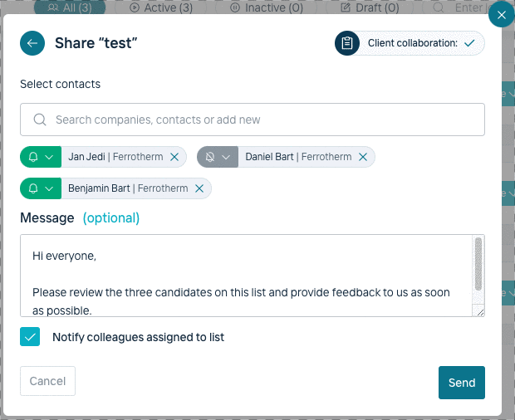This screenshot has width=515, height=420.
Task: Switch to the Active (3) tab
Action: (161, 7)
